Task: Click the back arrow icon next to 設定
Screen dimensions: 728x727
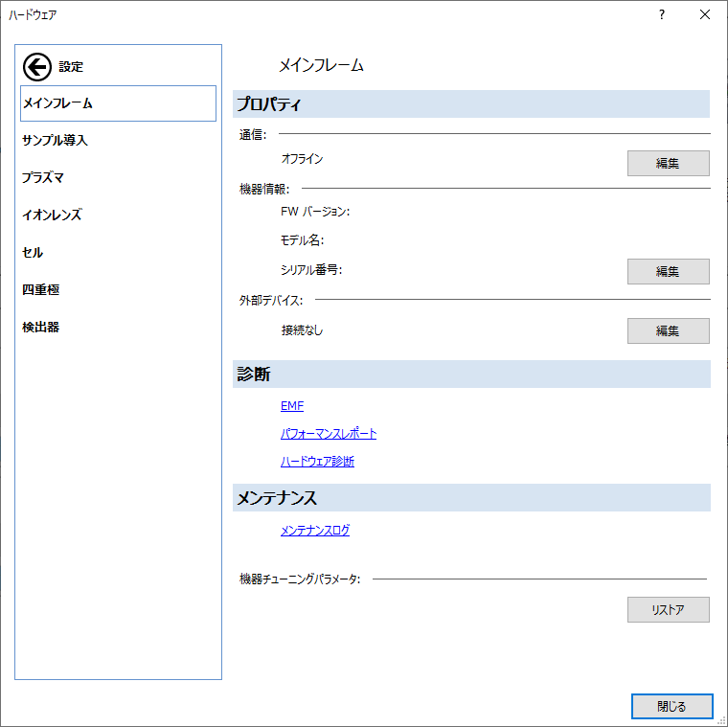Action: tap(37, 67)
